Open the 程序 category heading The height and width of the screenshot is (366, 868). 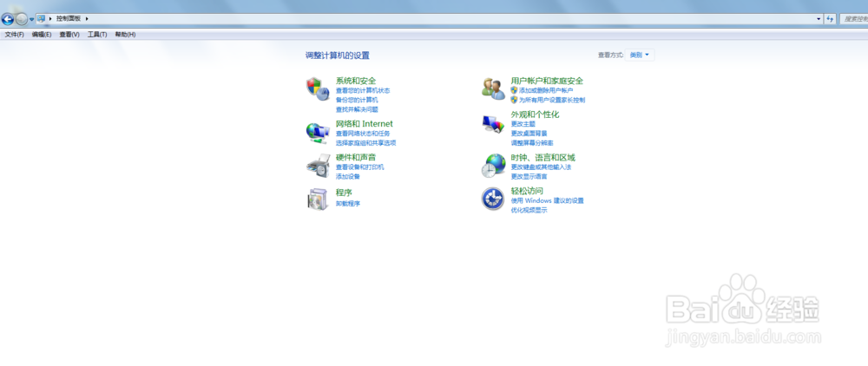[344, 193]
